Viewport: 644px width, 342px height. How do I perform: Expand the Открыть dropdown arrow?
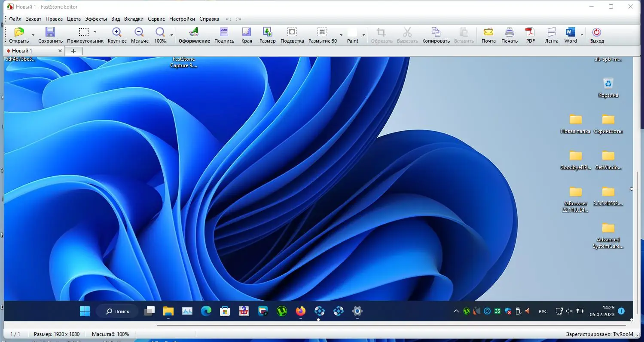click(33, 35)
